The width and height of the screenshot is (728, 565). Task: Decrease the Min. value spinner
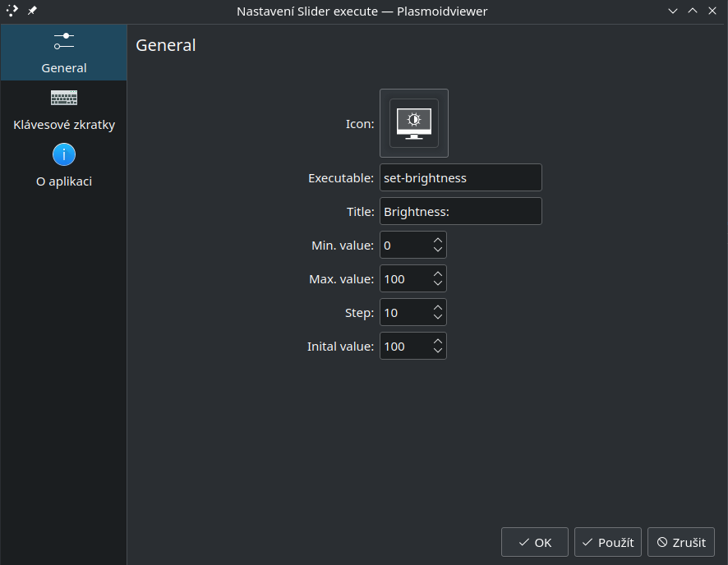(437, 250)
